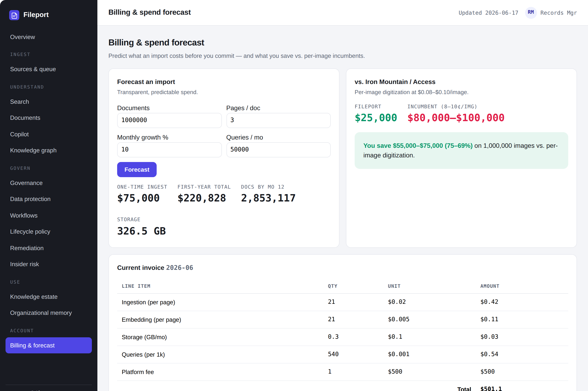Click the UNIT column header
Screen dimensions: 588x391
[x=394, y=286]
